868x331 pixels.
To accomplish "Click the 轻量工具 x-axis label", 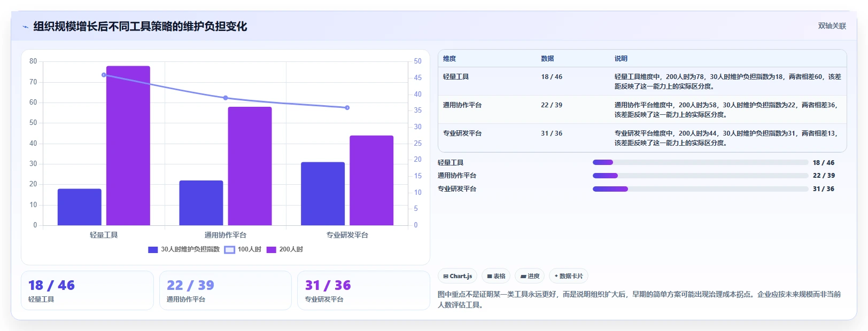I will [104, 235].
